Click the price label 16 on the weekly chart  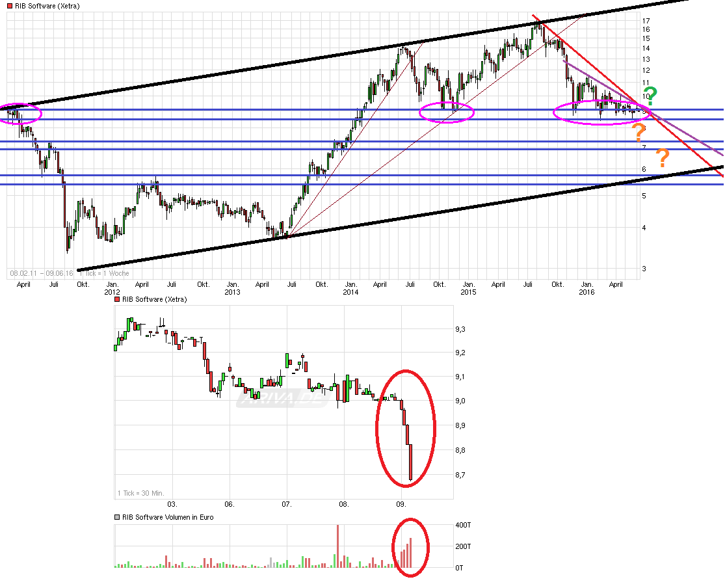(646, 30)
